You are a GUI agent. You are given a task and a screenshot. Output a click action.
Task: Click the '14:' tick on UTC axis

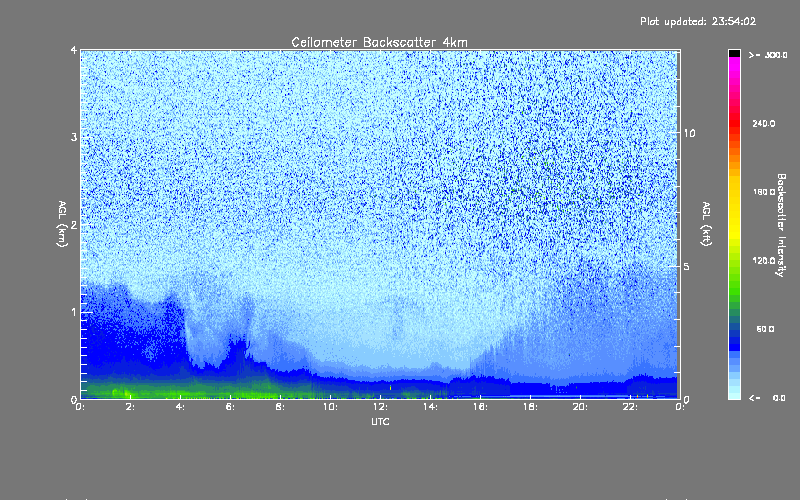pos(430,407)
